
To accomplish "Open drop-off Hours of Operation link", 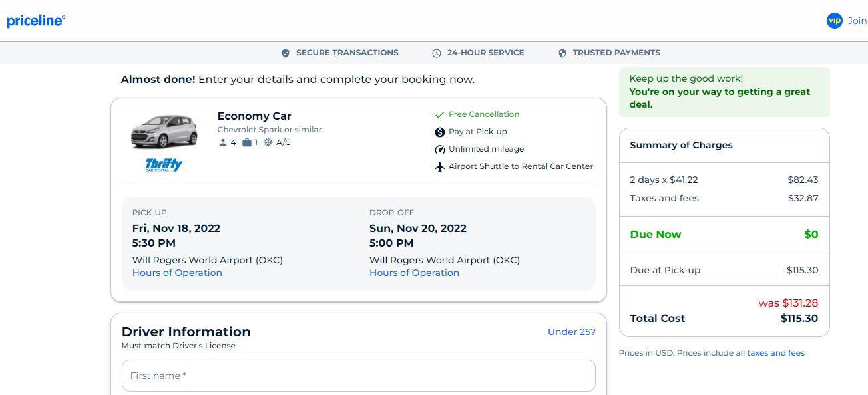I will [414, 273].
